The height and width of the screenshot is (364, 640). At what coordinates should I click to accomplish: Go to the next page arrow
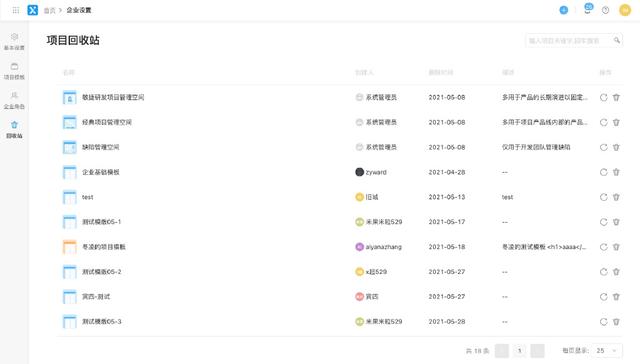[x=538, y=351]
